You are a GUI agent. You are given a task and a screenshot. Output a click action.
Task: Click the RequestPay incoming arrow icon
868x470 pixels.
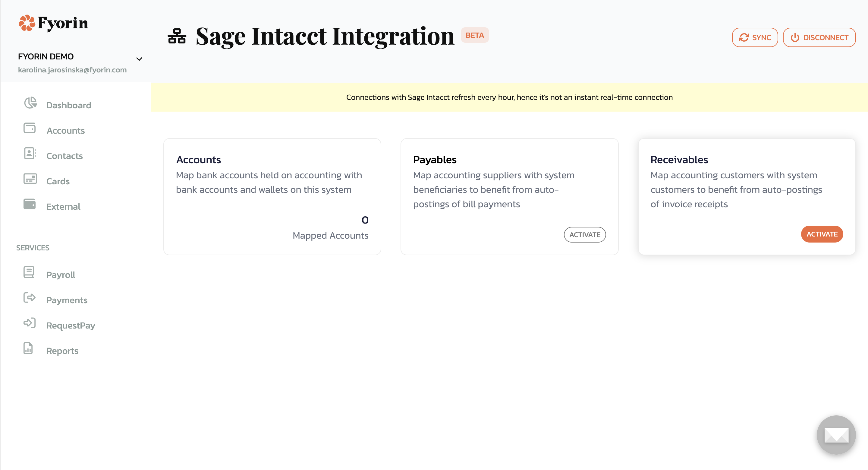click(x=30, y=323)
